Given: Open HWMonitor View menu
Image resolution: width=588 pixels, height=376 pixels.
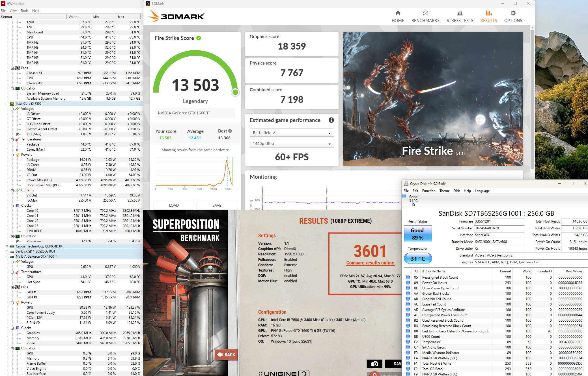Looking at the screenshot, I should 13,11.
